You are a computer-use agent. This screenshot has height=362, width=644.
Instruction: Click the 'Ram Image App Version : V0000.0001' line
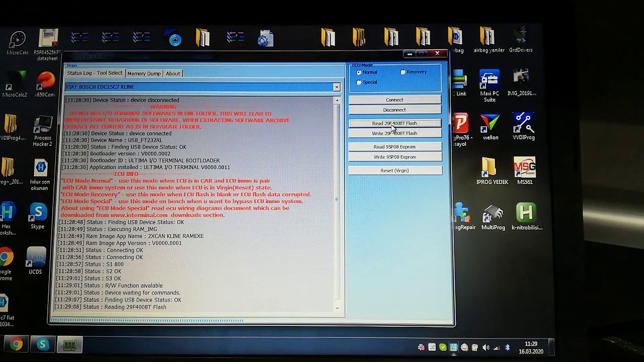[119, 243]
